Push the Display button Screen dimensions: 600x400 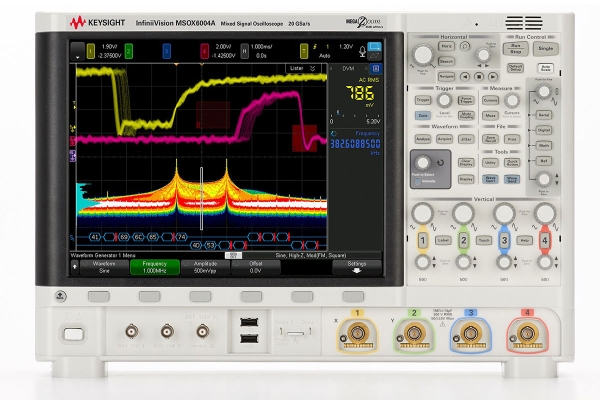(x=466, y=179)
